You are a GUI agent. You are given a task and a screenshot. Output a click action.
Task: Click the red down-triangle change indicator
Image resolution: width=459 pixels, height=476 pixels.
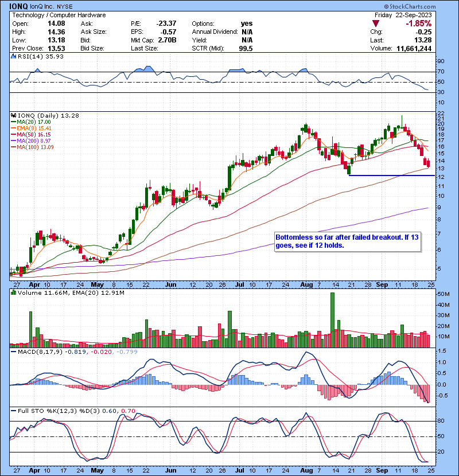tap(376, 24)
